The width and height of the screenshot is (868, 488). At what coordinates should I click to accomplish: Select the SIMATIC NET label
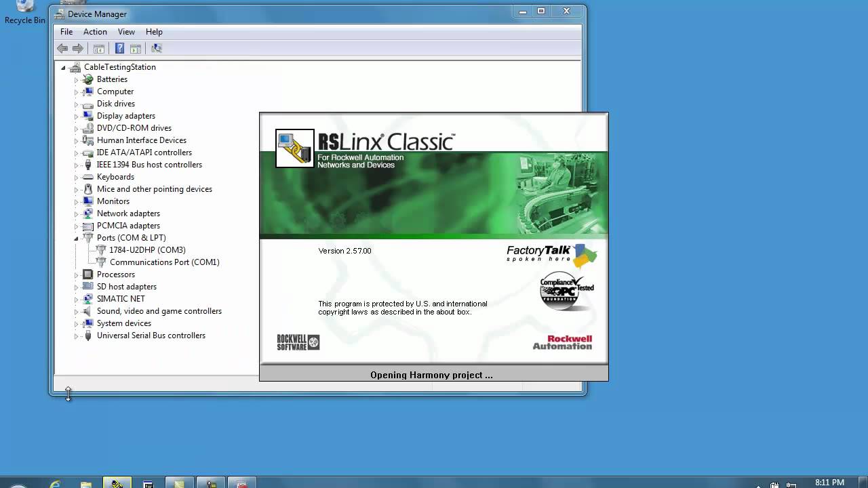121,299
